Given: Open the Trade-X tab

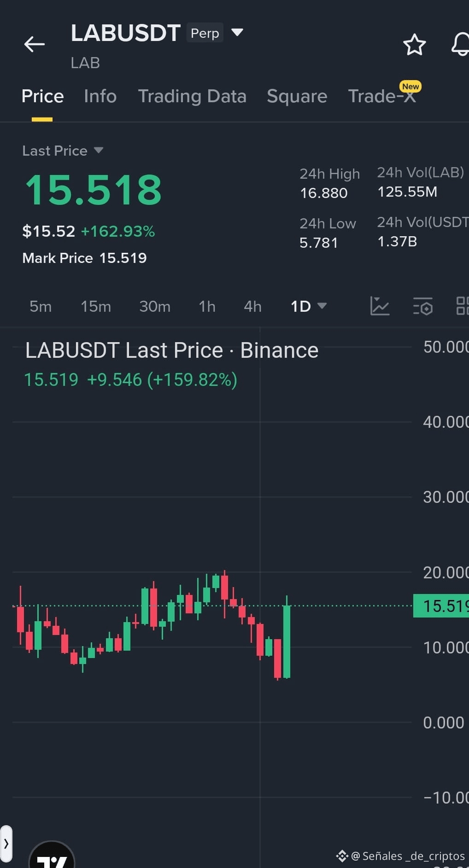Looking at the screenshot, I should (382, 96).
